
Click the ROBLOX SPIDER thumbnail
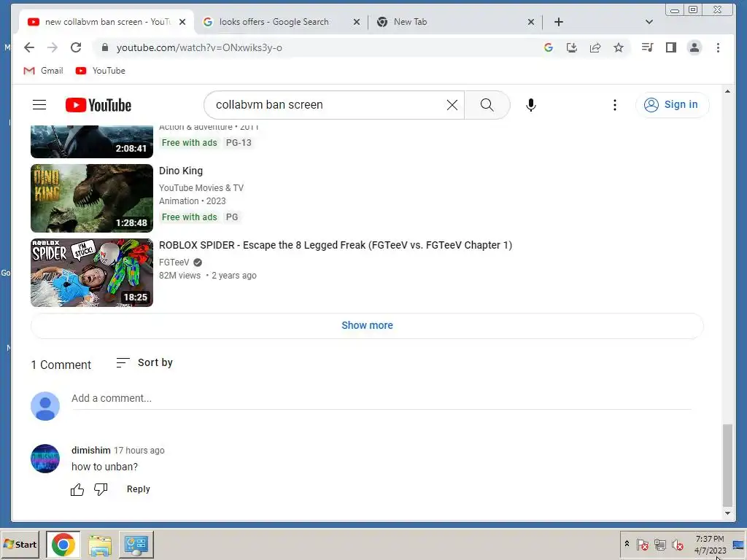92,273
